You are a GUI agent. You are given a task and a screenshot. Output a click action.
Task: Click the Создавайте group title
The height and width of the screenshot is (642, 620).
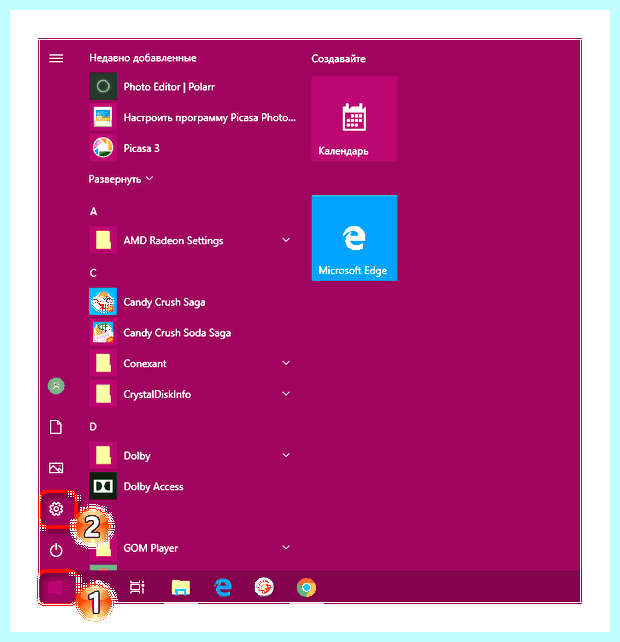click(338, 59)
